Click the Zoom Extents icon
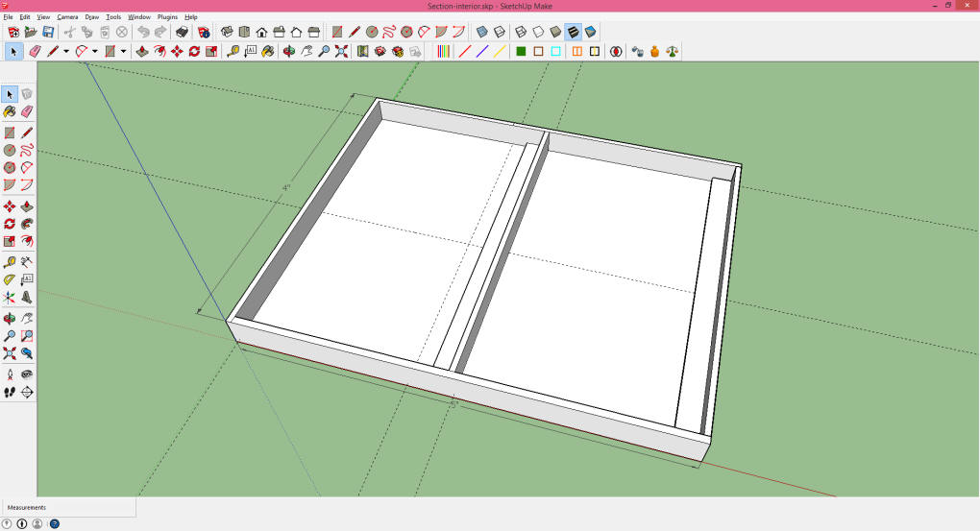 pyautogui.click(x=341, y=51)
